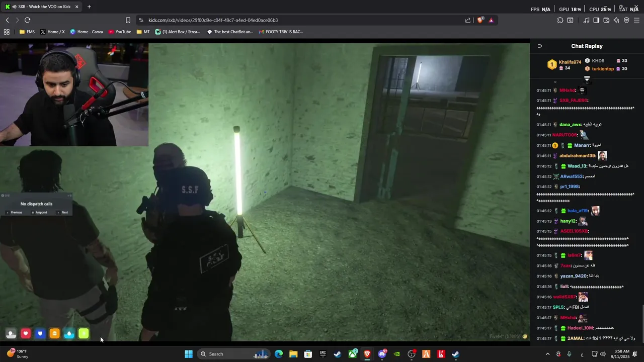Reload the Kick page
This screenshot has width=644, height=362.
coord(27,20)
